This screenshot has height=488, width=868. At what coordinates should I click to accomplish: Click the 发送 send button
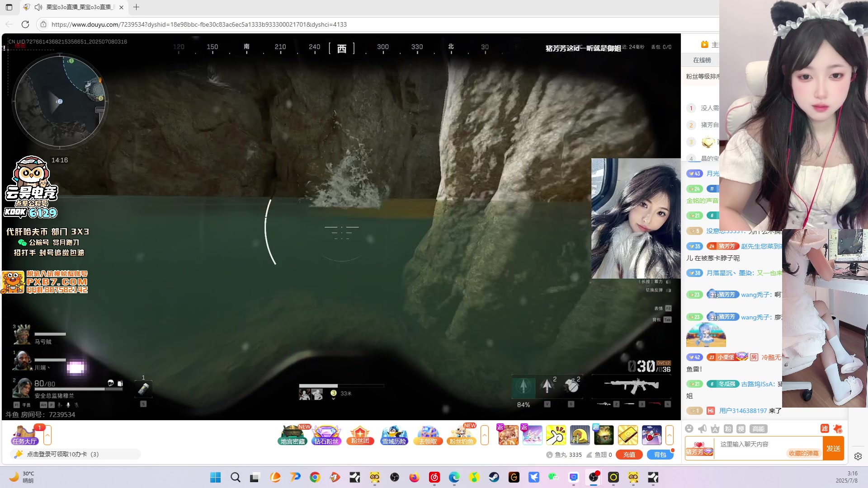[x=833, y=448]
